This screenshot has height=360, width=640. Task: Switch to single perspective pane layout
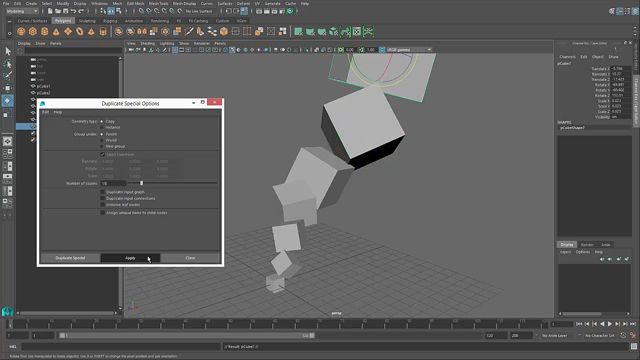(7, 141)
